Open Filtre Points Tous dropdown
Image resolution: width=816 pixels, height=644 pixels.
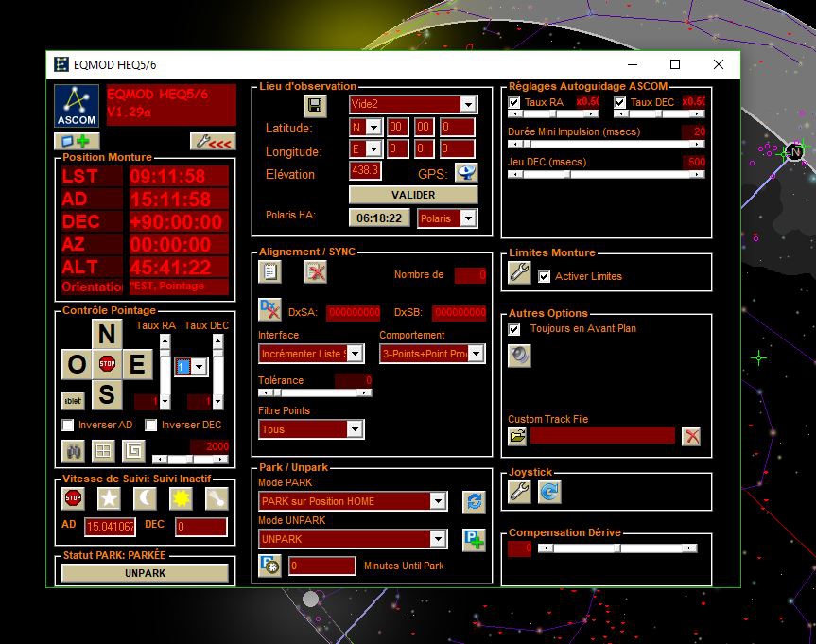[355, 429]
